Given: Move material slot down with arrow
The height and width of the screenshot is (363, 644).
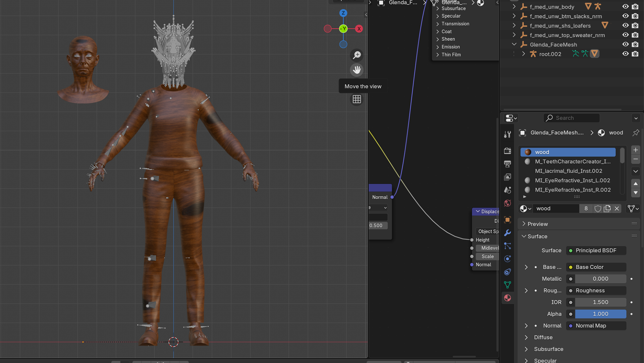Looking at the screenshot, I should [x=636, y=193].
